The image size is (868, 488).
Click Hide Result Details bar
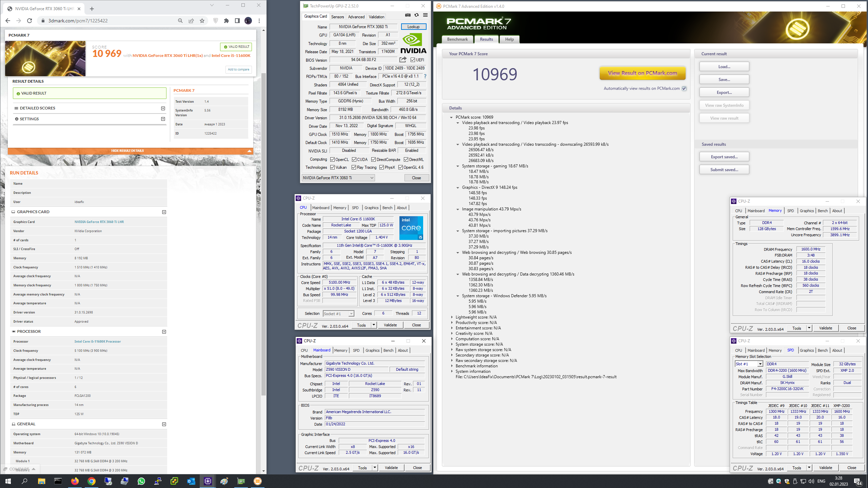point(131,151)
